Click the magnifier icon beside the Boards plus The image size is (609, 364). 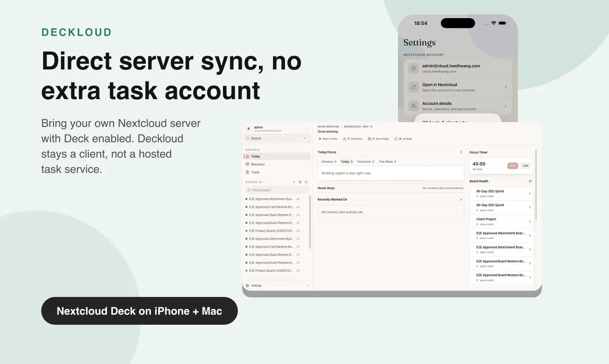(300, 182)
